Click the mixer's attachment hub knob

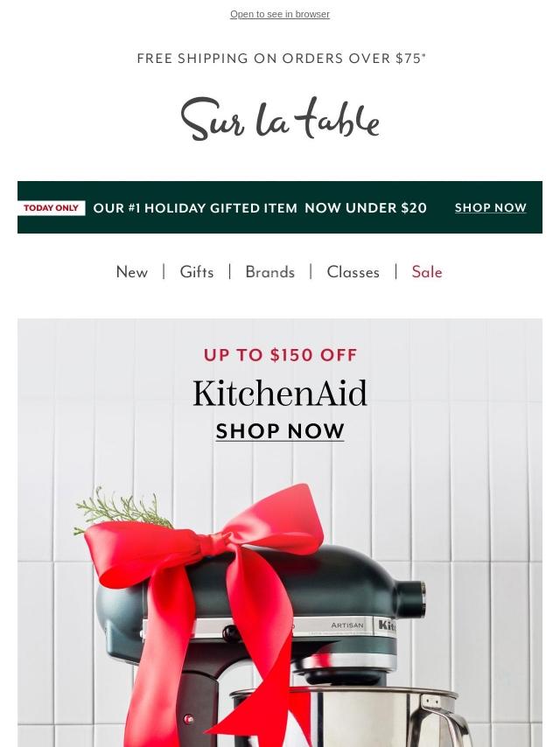(x=412, y=598)
